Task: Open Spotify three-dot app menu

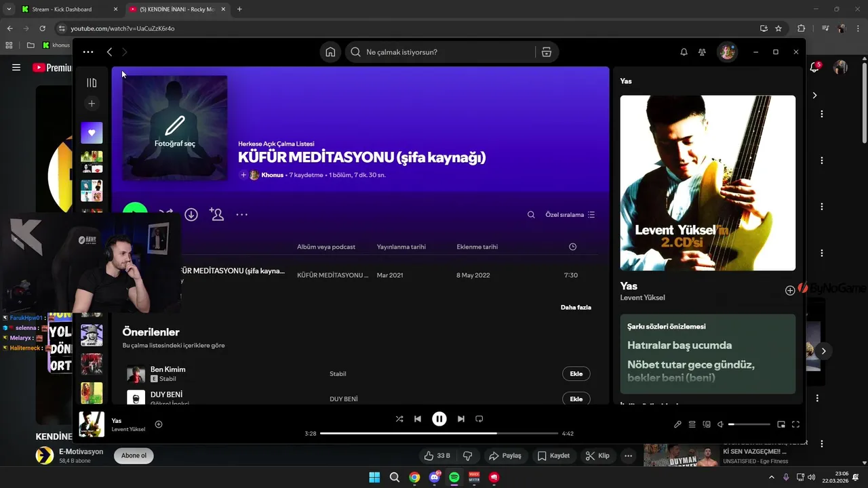Action: [88, 52]
